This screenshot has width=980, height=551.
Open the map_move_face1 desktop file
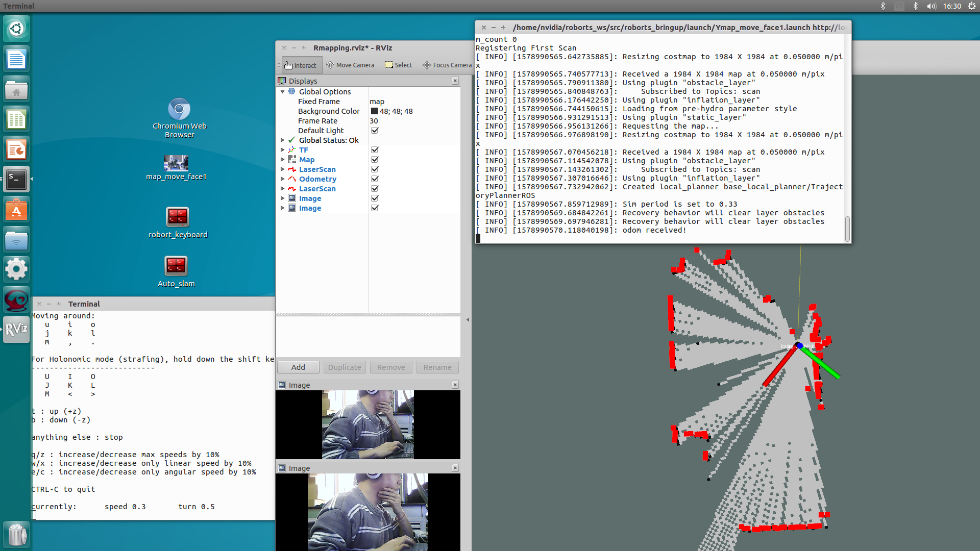pyautogui.click(x=176, y=163)
